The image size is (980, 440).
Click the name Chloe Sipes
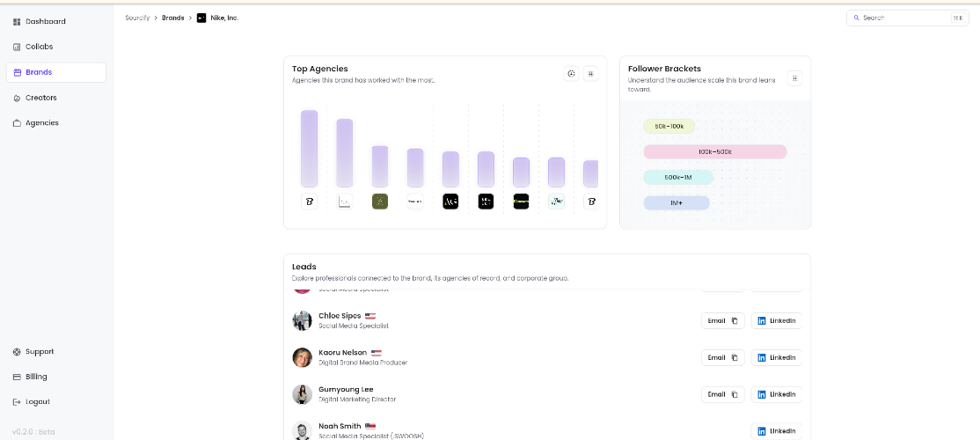click(340, 316)
